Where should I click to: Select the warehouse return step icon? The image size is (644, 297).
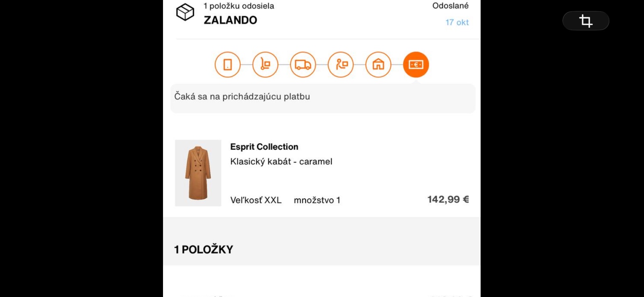click(378, 64)
